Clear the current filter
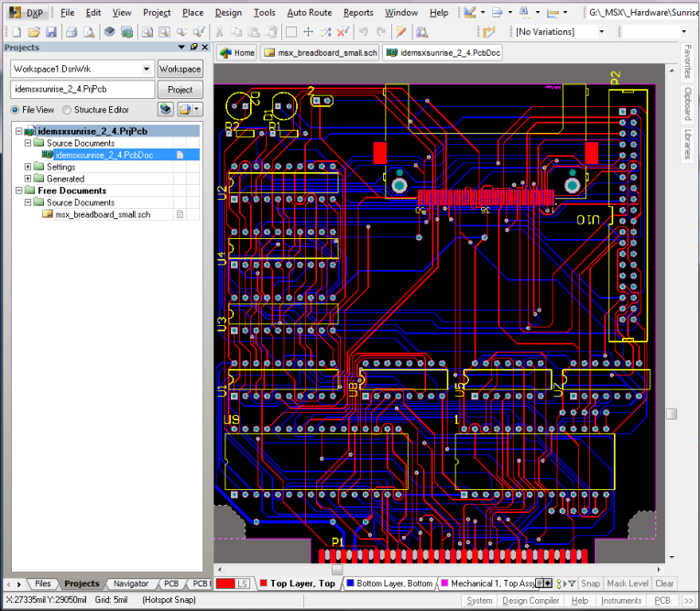The height and width of the screenshot is (611, 700). click(343, 32)
